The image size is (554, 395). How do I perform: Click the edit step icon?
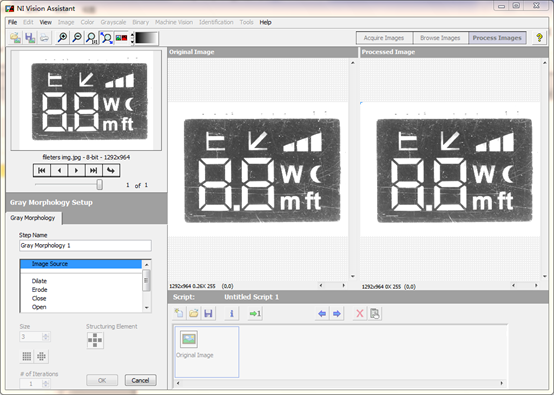375,313
